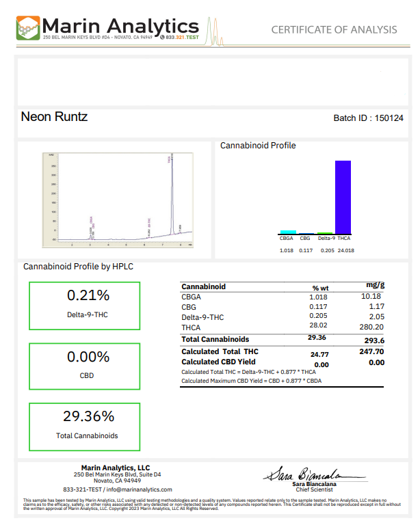This screenshot has height=525, width=420.
Task: Click the 1.018 value below the chart
Action: [x=287, y=250]
